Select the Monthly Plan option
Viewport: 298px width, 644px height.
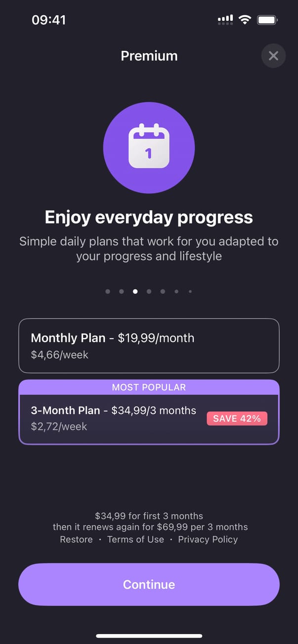149,345
